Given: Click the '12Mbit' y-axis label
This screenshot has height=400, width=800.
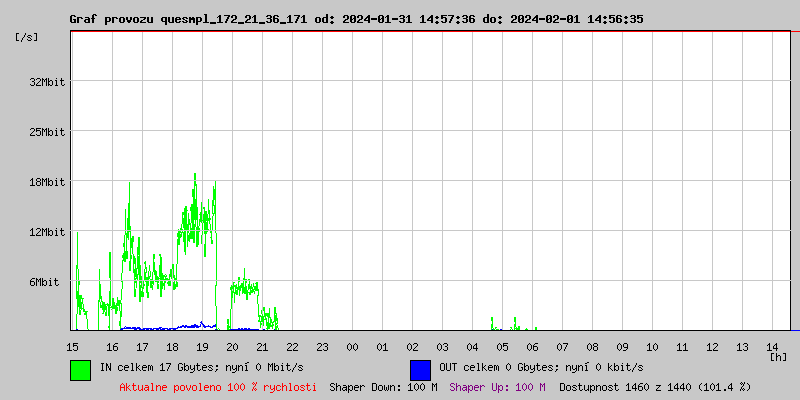Looking at the screenshot, I should pyautogui.click(x=47, y=233).
